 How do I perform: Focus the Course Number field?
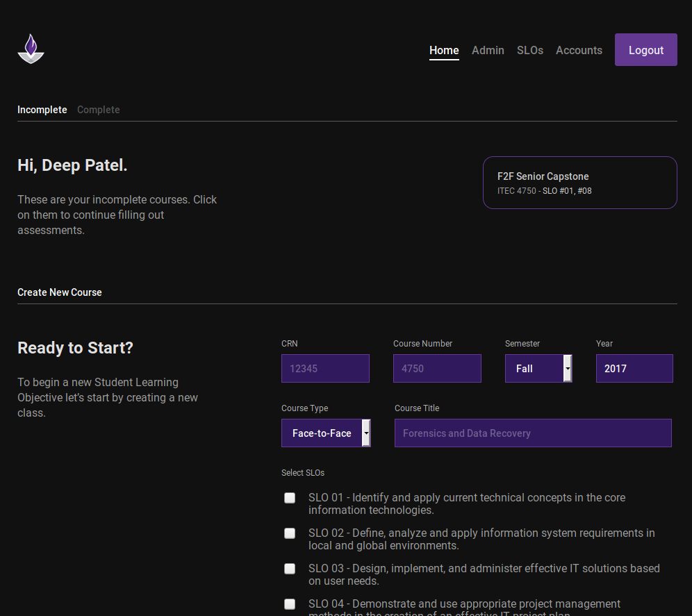coord(437,368)
